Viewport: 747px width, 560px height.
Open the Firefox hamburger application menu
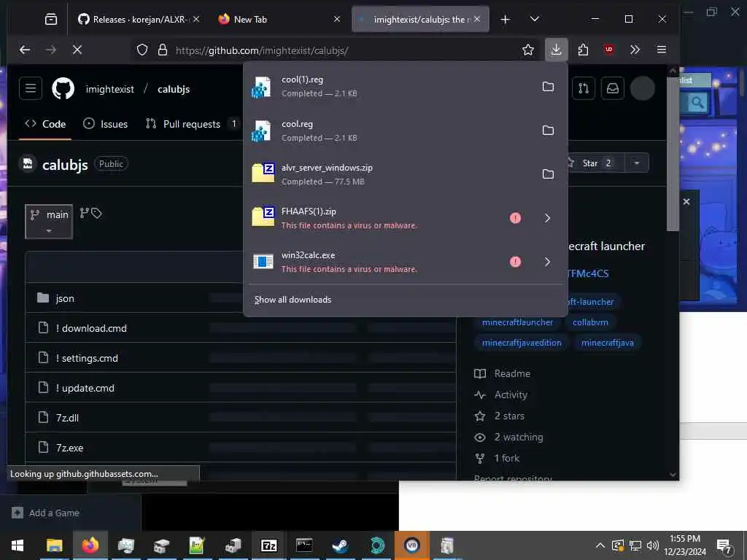[x=661, y=50]
